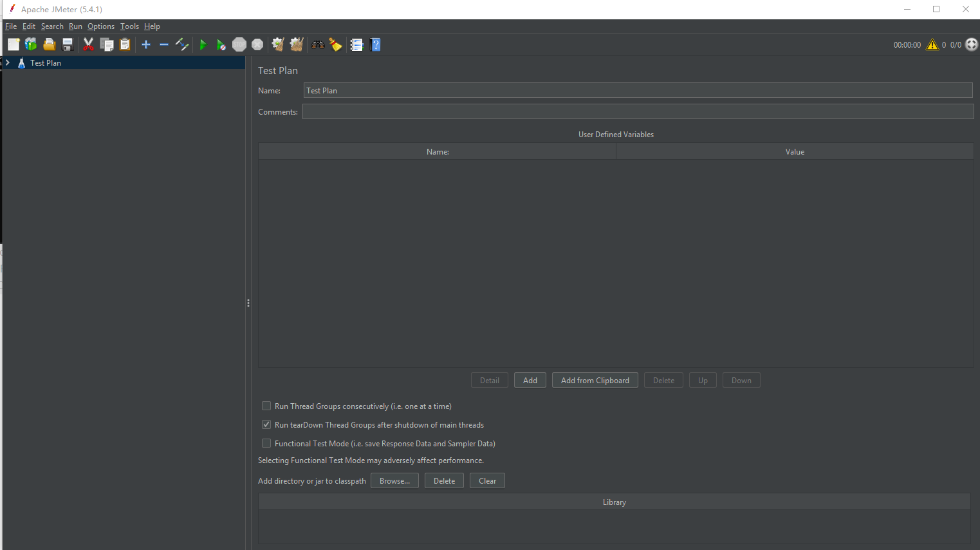Click Start no pauses icon
Viewport: 980px width, 550px height.
[221, 44]
